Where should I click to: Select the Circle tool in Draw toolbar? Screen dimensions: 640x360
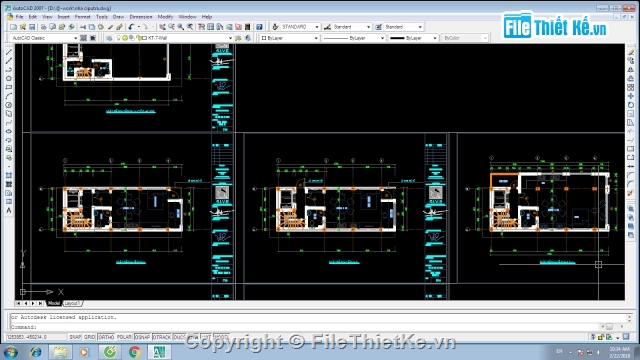9,105
